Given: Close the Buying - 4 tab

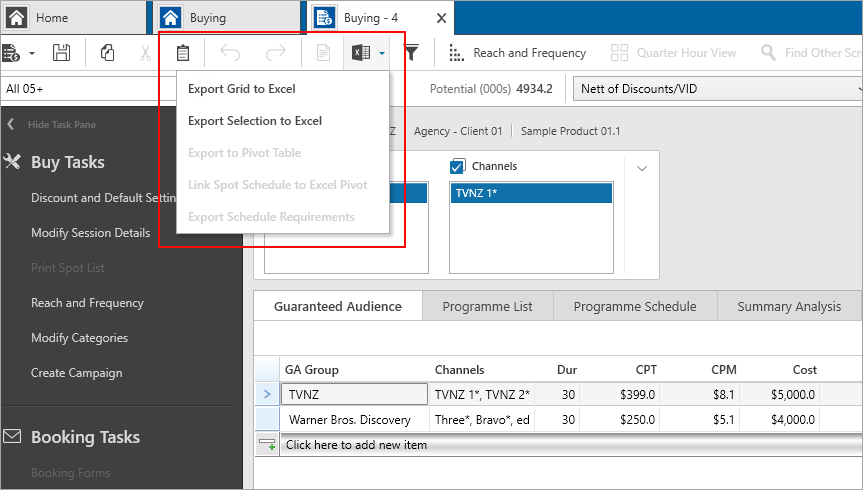Looking at the screenshot, I should (441, 18).
